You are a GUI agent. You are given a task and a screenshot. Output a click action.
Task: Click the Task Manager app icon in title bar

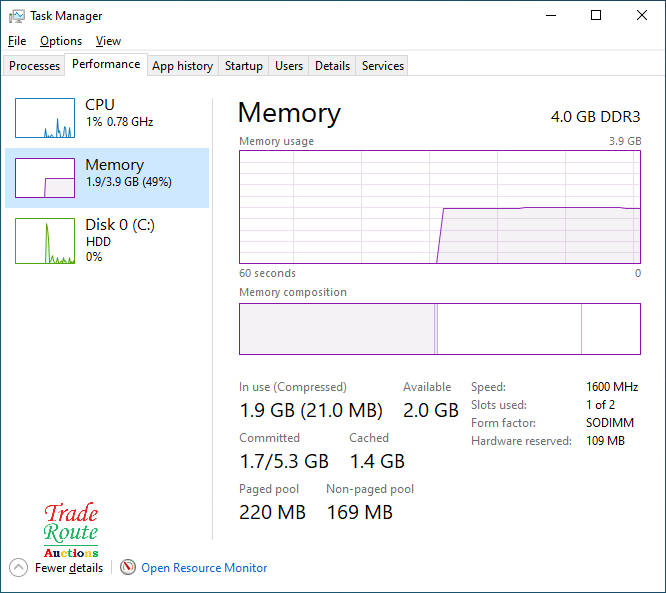(17, 16)
